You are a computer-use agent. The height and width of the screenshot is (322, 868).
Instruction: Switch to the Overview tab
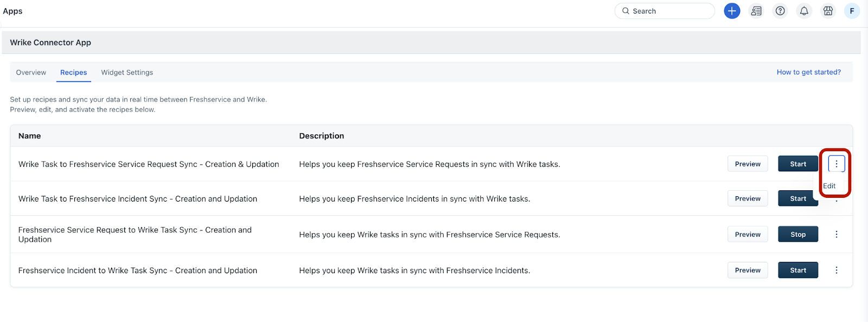(31, 72)
